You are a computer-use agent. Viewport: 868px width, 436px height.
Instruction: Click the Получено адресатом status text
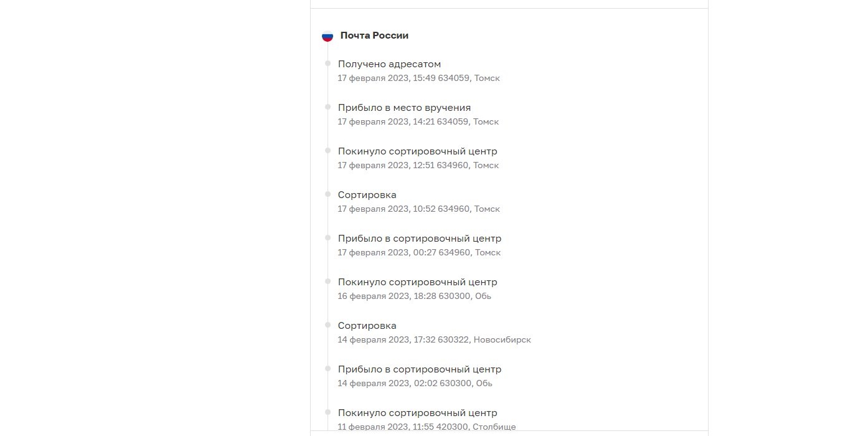[x=389, y=64]
